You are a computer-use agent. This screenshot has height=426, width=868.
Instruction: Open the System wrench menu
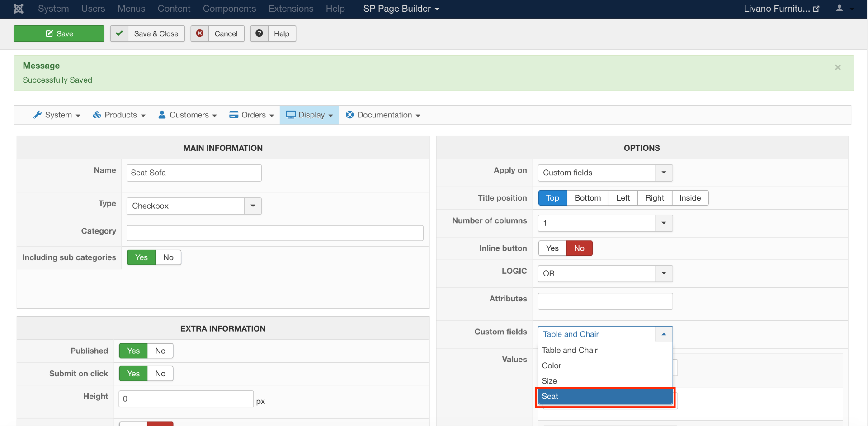pyautogui.click(x=57, y=115)
